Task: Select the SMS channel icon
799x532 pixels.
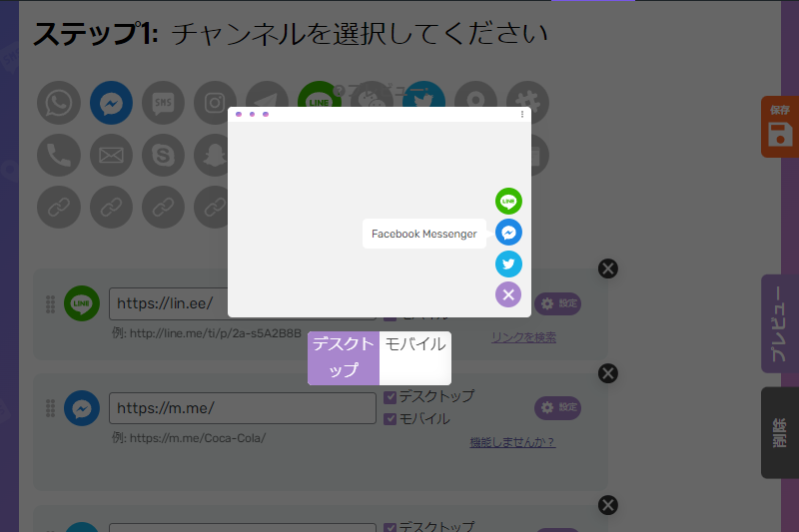Action: click(163, 103)
